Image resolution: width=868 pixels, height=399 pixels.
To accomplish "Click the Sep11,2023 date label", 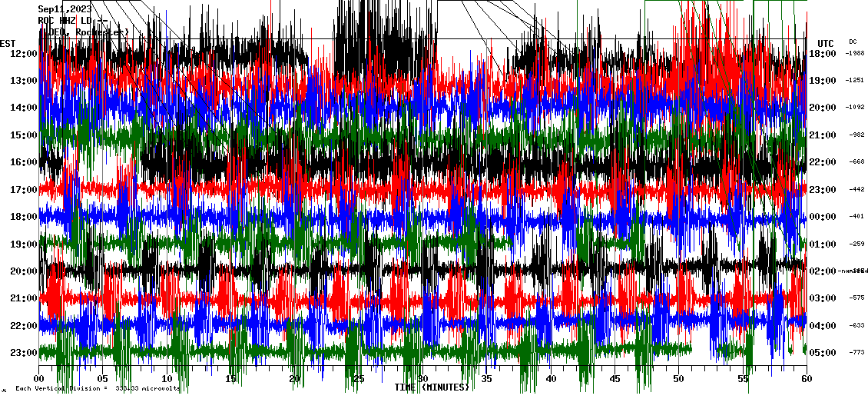I will click(x=65, y=9).
